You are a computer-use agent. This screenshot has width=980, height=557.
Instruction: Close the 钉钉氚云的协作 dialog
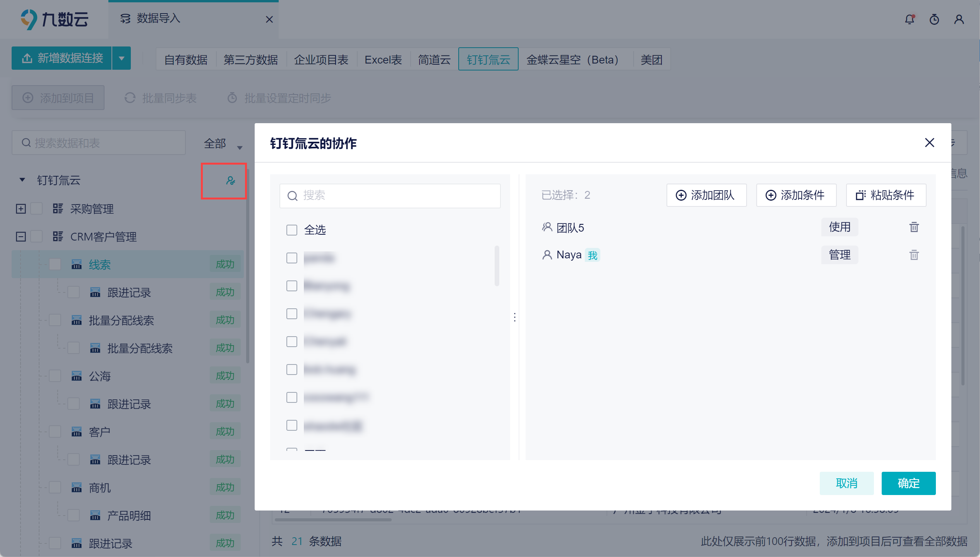coord(929,143)
